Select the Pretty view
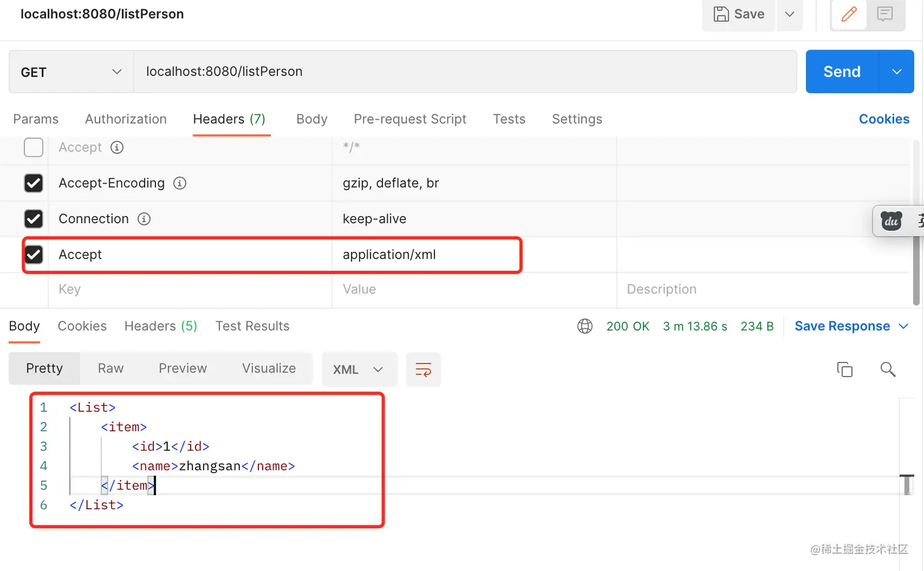924x571 pixels. tap(45, 369)
